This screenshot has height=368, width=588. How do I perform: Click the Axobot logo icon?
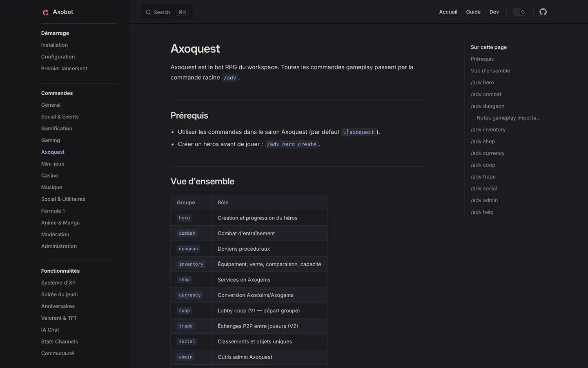[45, 12]
